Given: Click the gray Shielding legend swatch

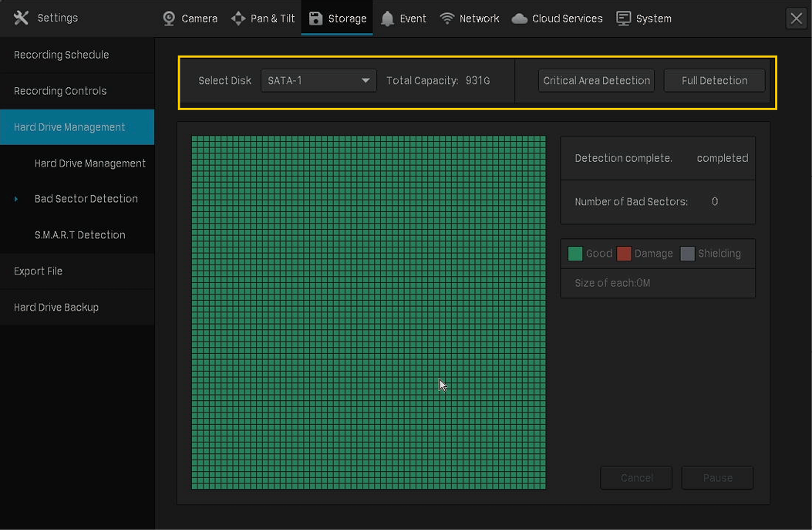Looking at the screenshot, I should (687, 254).
